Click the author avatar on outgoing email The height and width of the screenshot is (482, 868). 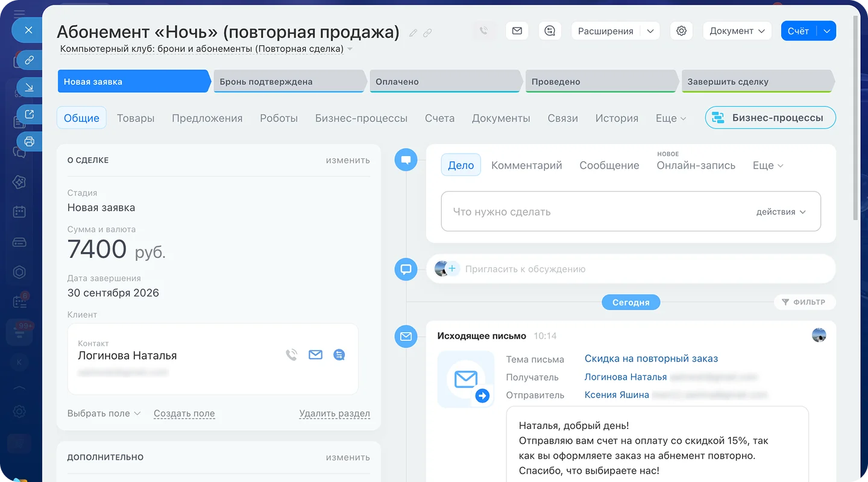pos(819,335)
